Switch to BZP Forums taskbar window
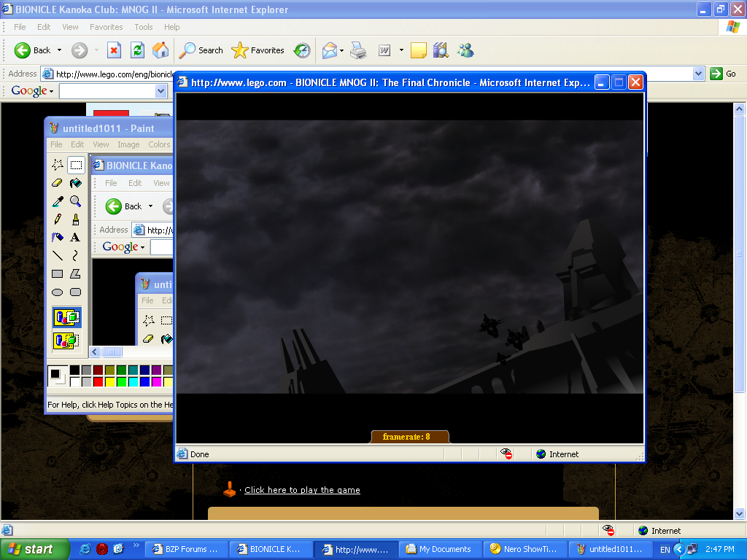Screen dimensions: 747x560 pyautogui.click(x=186, y=550)
